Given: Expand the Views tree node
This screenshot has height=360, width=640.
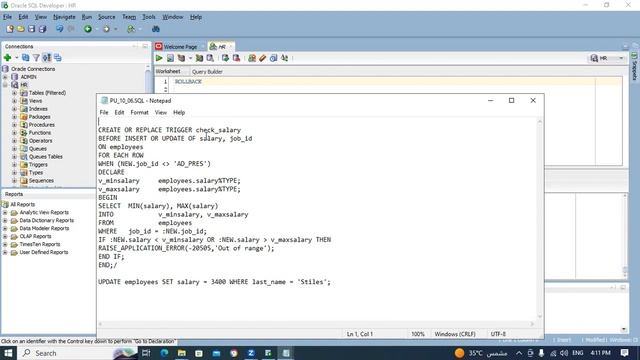Looking at the screenshot, I should coord(14,101).
